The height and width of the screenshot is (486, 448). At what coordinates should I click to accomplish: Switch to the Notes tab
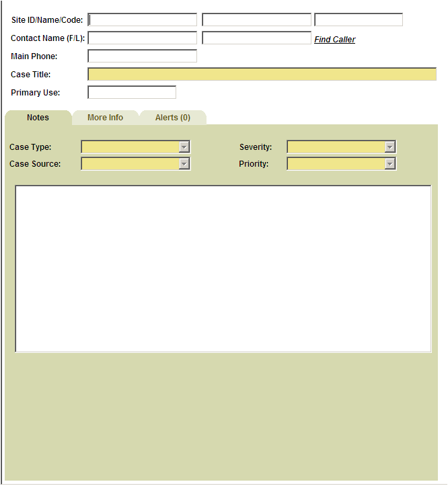tap(38, 118)
